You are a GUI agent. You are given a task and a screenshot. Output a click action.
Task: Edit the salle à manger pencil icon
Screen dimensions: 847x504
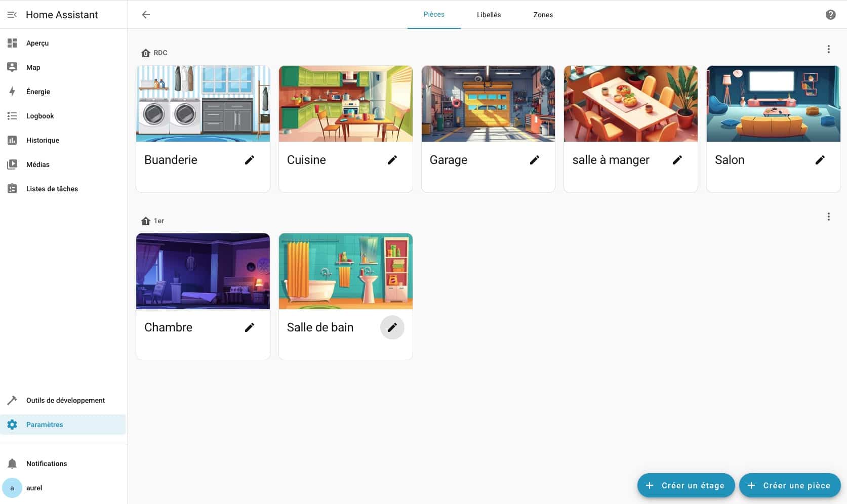[x=677, y=160]
